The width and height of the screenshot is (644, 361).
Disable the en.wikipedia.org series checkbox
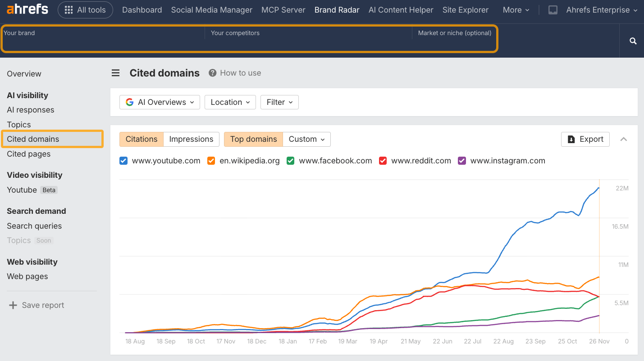tap(211, 160)
